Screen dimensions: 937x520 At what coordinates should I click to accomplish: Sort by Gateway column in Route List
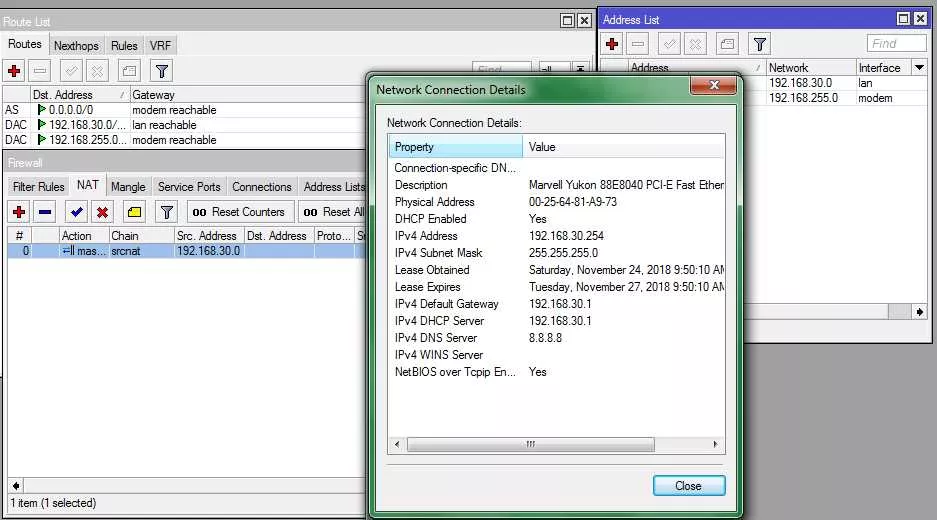click(x=247, y=94)
